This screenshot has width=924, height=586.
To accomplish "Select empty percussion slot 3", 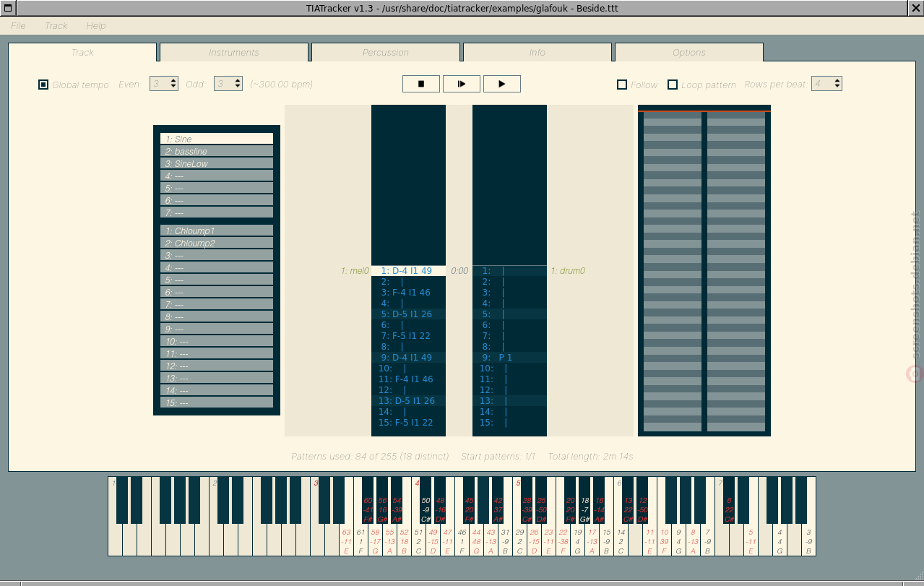I will (x=217, y=255).
